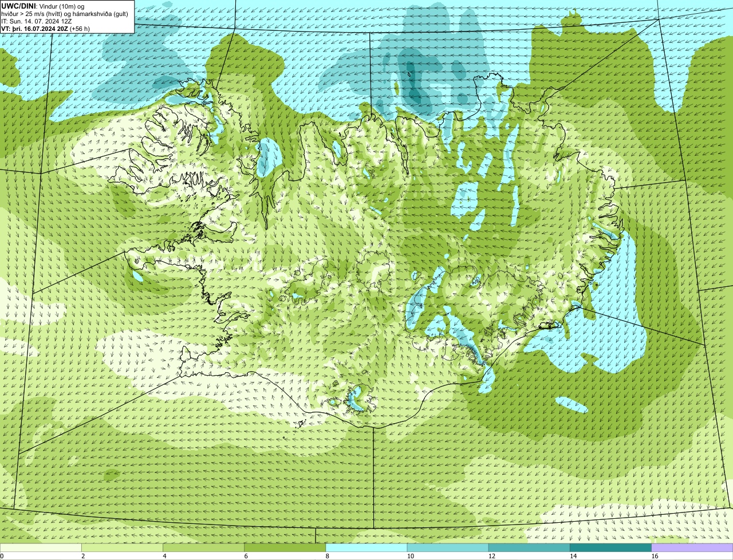Click the palest yellow 0–2 legend swatch
The image size is (733, 560).
[x=41, y=547]
